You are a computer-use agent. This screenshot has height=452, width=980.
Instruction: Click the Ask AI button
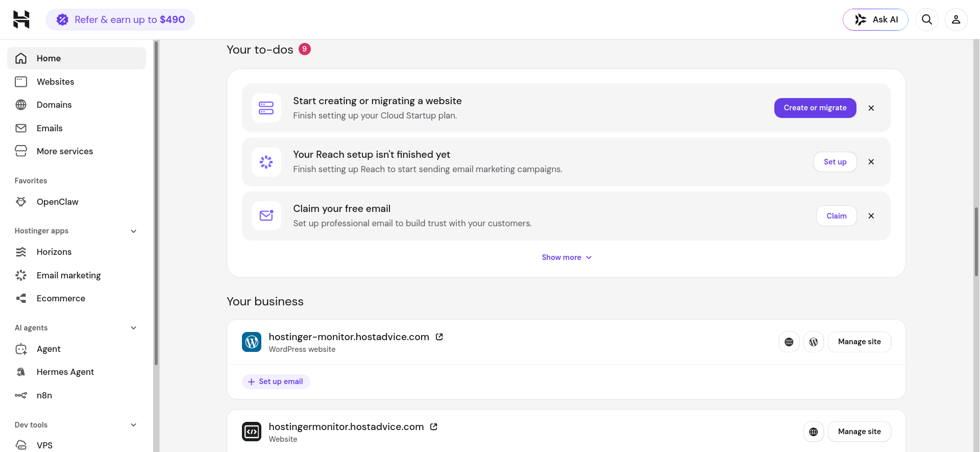pyautogui.click(x=875, y=19)
